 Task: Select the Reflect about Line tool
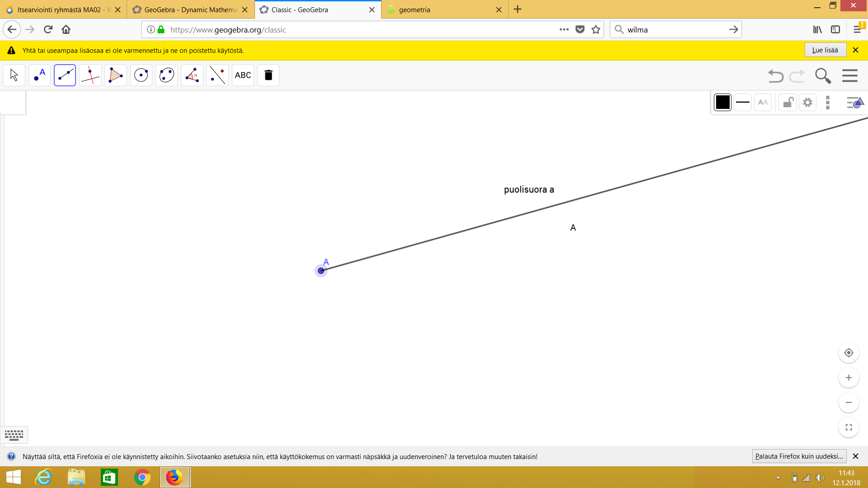[217, 75]
